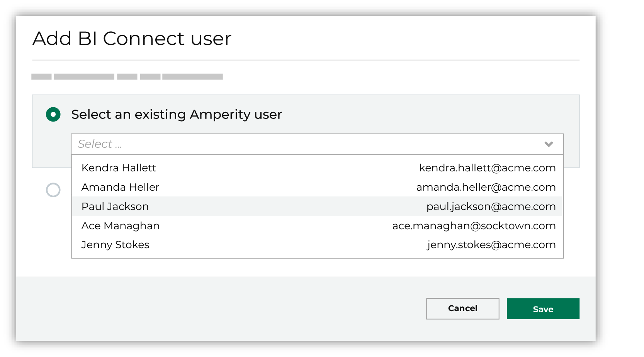Image resolution: width=644 pixels, height=357 pixels.
Task: Select the existing Amperity user radio button
Action: 53,114
